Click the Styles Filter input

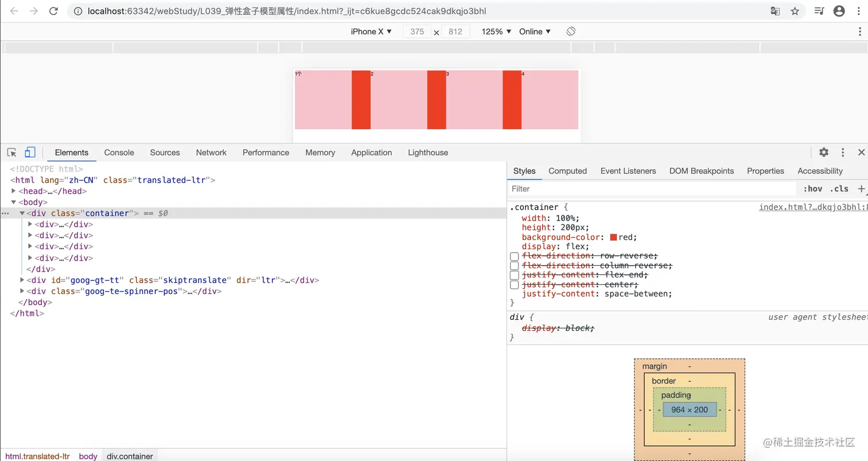[x=652, y=188]
